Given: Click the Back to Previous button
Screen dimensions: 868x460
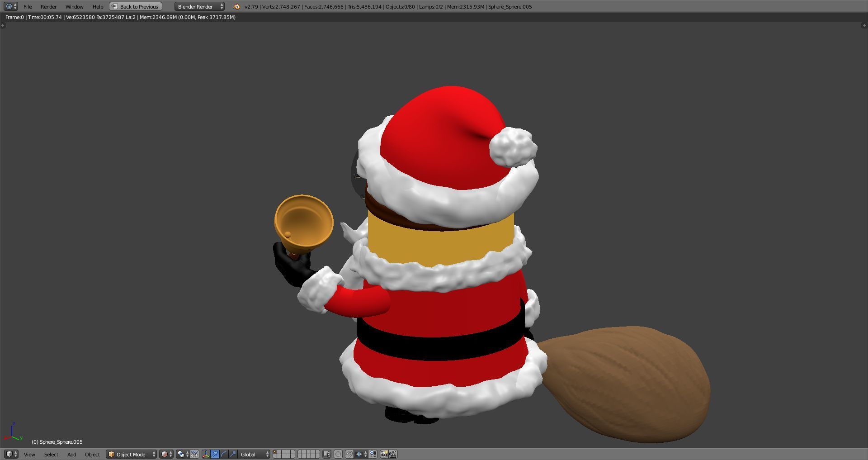Looking at the screenshot, I should [136, 7].
